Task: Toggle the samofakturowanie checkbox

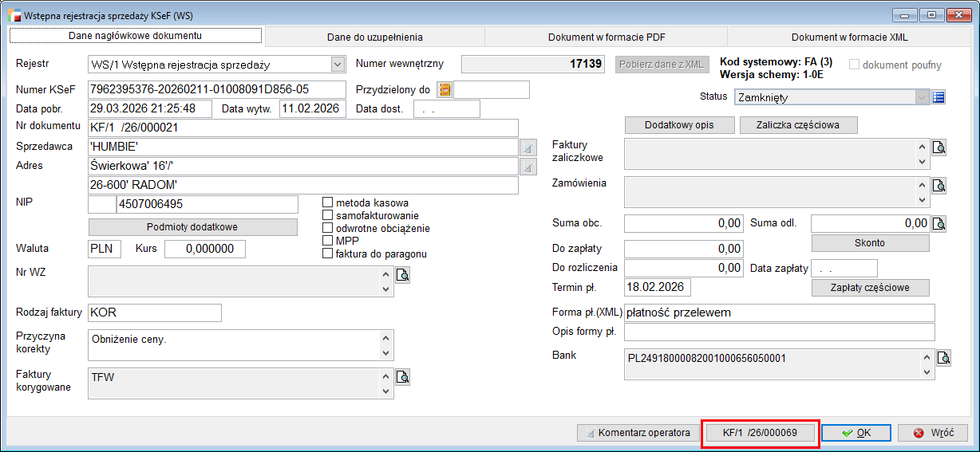Action: click(327, 215)
